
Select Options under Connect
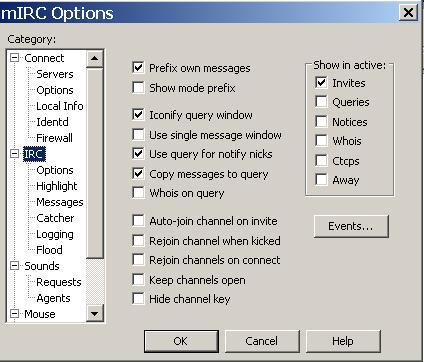[55, 90]
